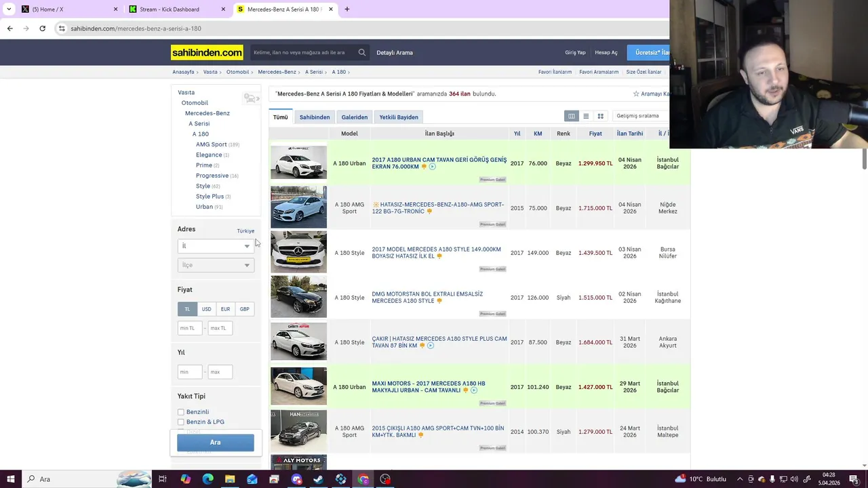This screenshot has width=868, height=488.
Task: Filter by Urban submodel in sidebar
Action: [x=204, y=207]
